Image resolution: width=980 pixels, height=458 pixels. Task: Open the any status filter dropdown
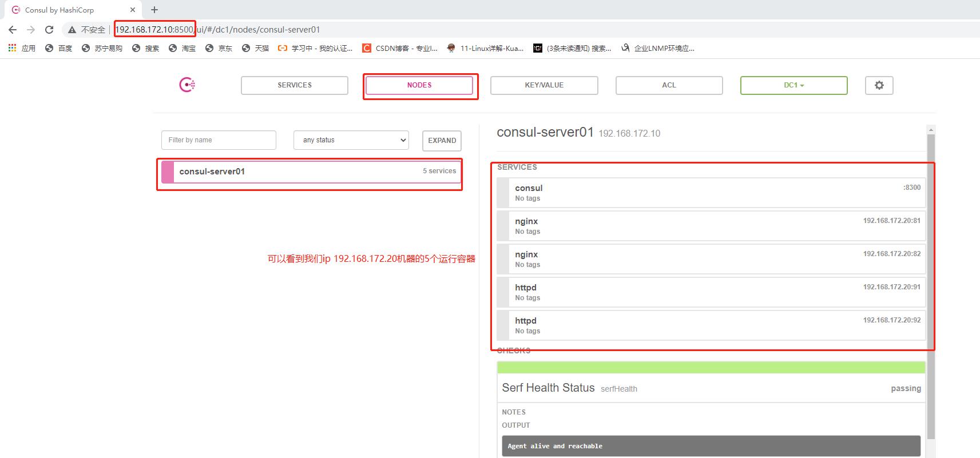pyautogui.click(x=351, y=140)
